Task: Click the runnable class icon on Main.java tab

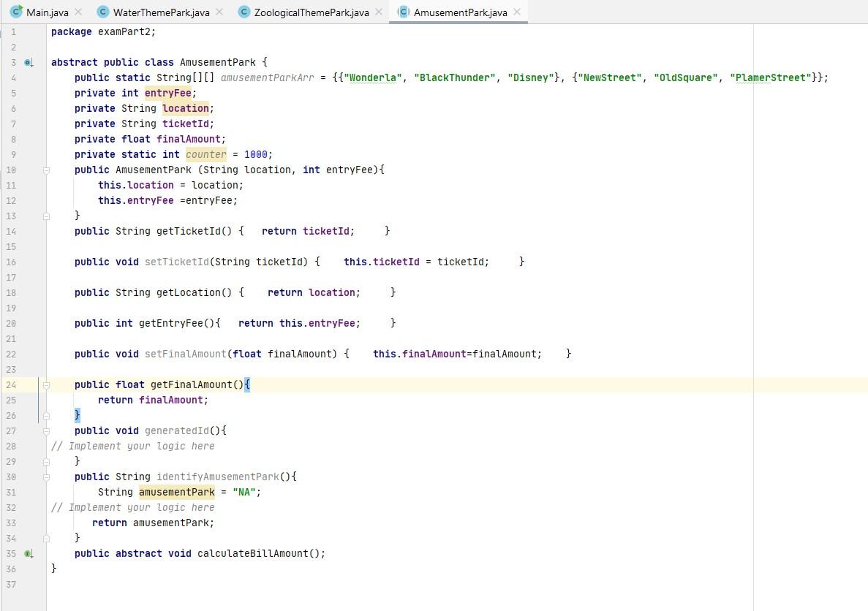Action: point(17,11)
